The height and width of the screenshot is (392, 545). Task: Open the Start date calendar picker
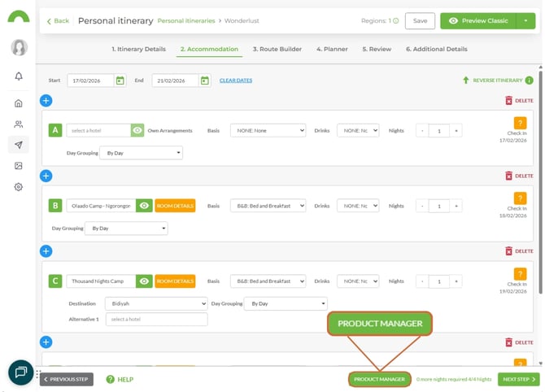pos(120,81)
